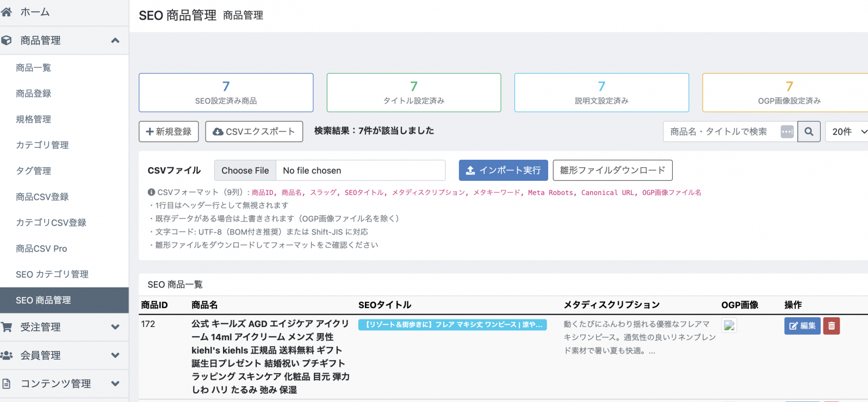Click OGP image thumbnail for product 172
868x402 pixels.
point(729,325)
